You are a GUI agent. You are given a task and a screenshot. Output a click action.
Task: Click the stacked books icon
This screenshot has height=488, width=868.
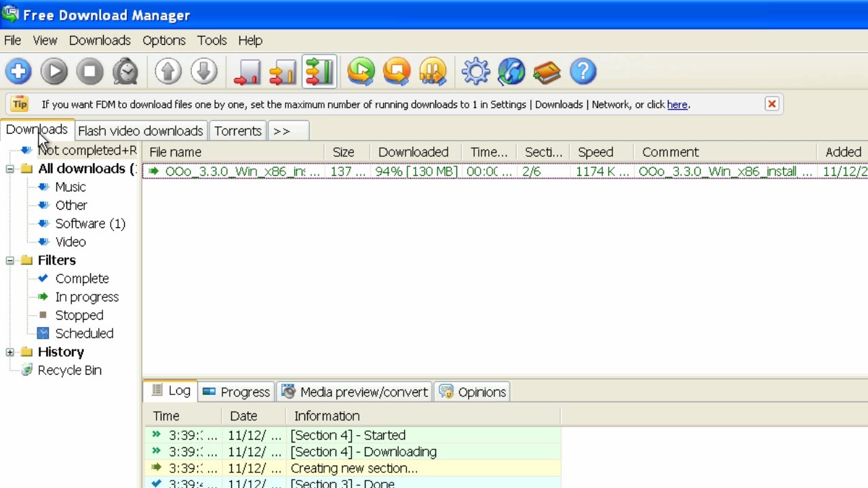[x=547, y=71]
